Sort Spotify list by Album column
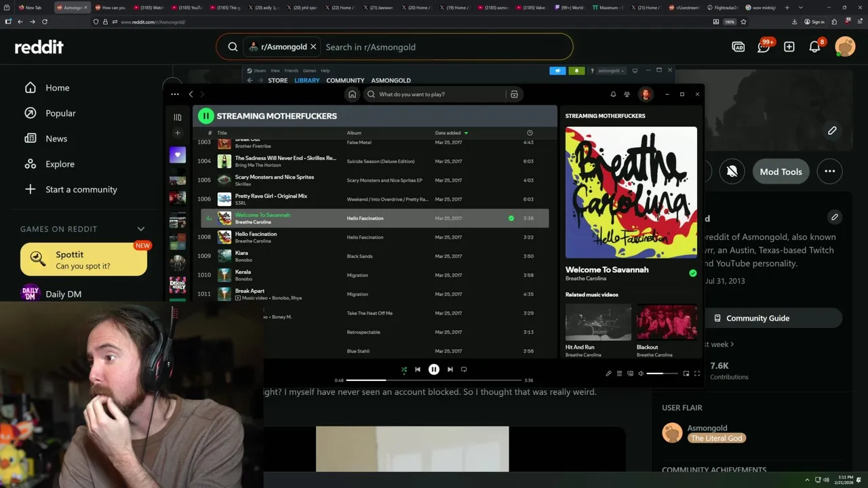The height and width of the screenshot is (488, 868). click(354, 133)
